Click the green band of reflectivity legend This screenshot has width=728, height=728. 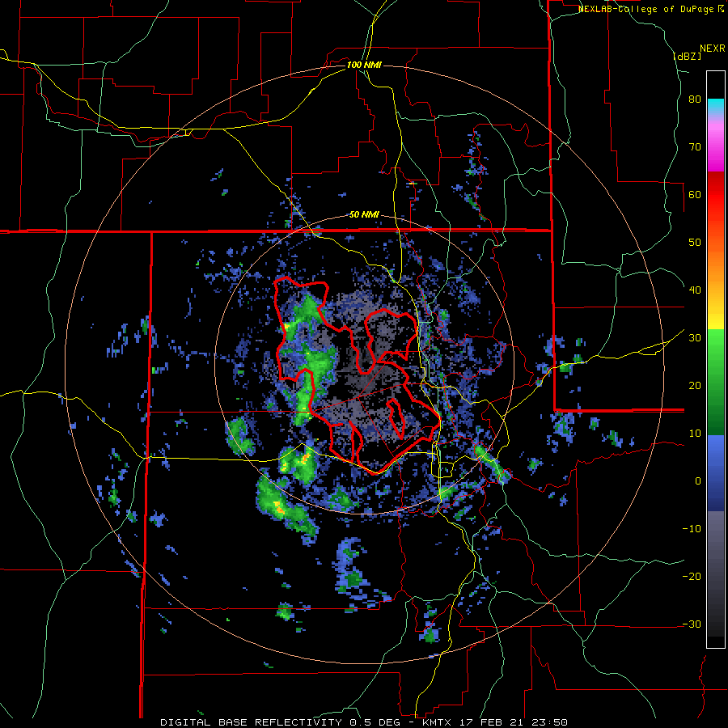[716, 382]
